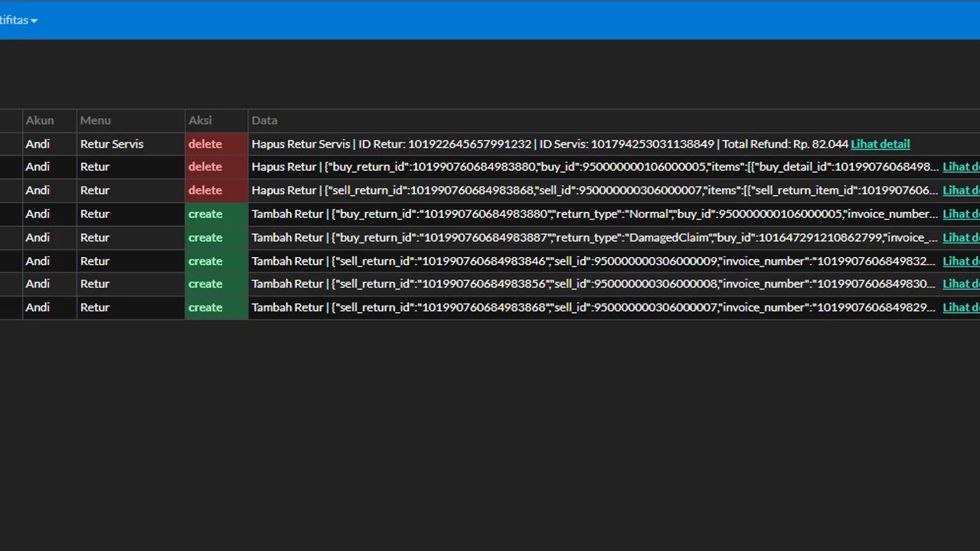Open Lihat detail for Tambah Retur Normal row
This screenshot has height=551, width=980.
coord(961,214)
